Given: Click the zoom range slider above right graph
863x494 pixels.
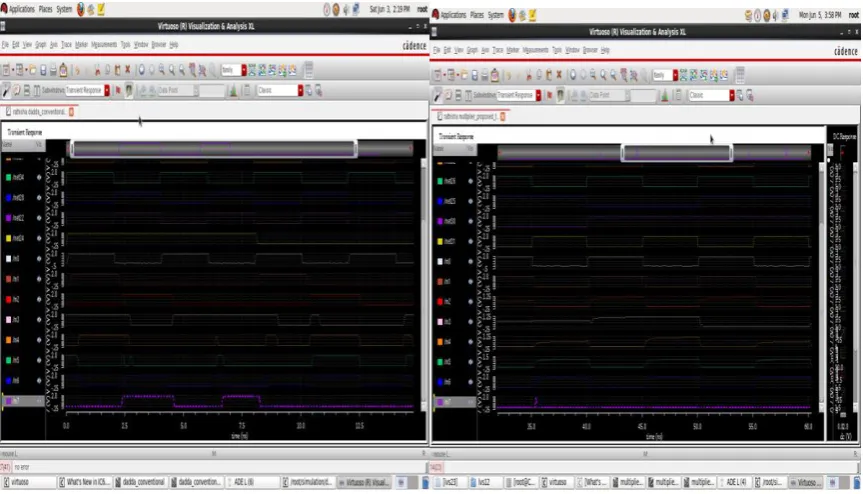Looking at the screenshot, I should click(x=676, y=152).
